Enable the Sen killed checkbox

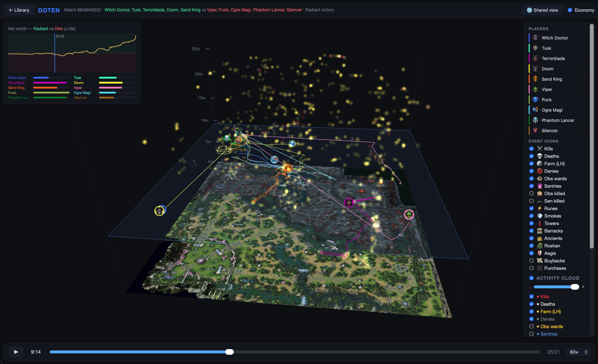[531, 201]
